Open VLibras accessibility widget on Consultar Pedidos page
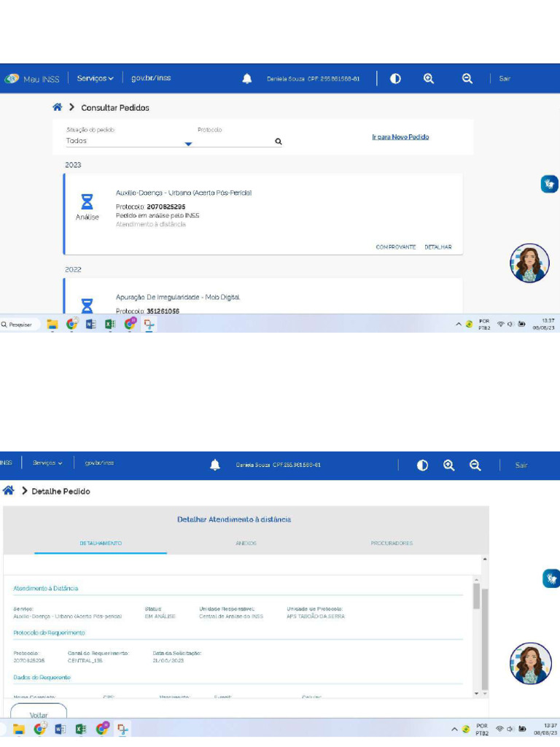Screen dimensions: 560x747 (x=550, y=184)
